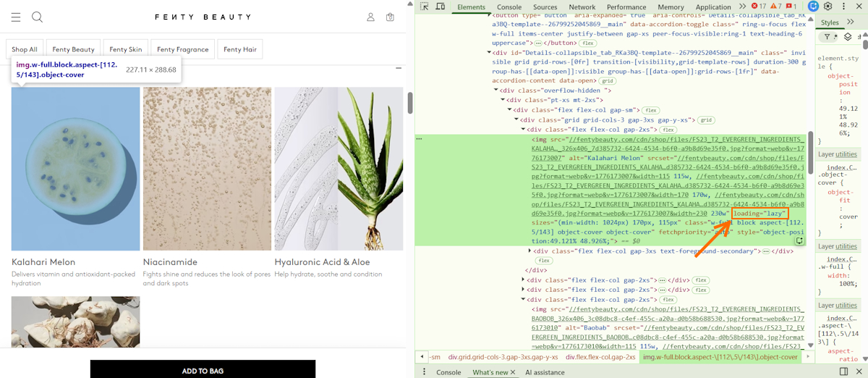Switch to the Memory tab
This screenshot has height=378, width=868.
pos(671,7)
